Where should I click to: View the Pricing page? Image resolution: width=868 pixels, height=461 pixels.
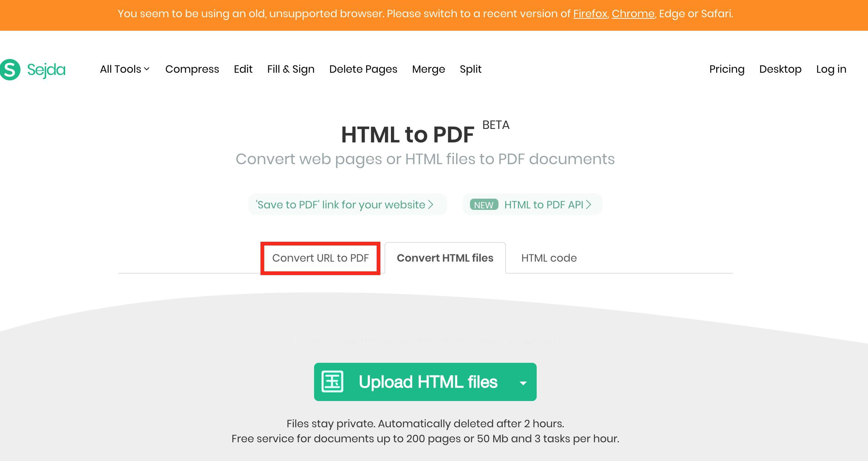(x=727, y=69)
